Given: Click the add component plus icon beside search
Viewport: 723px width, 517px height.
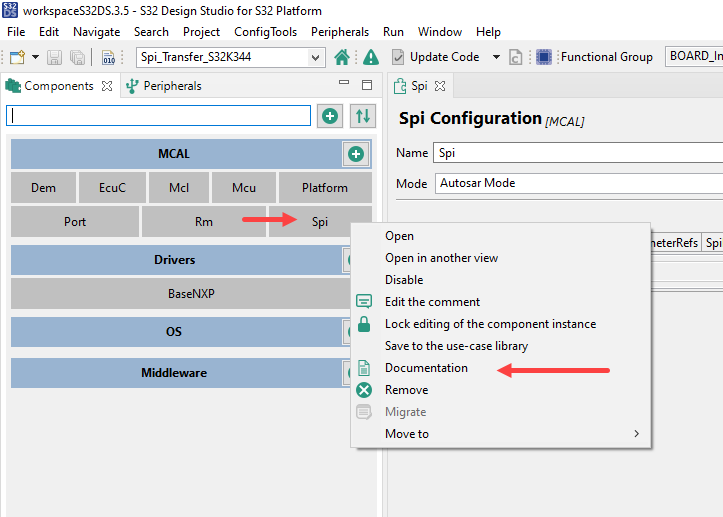Looking at the screenshot, I should pos(329,116).
